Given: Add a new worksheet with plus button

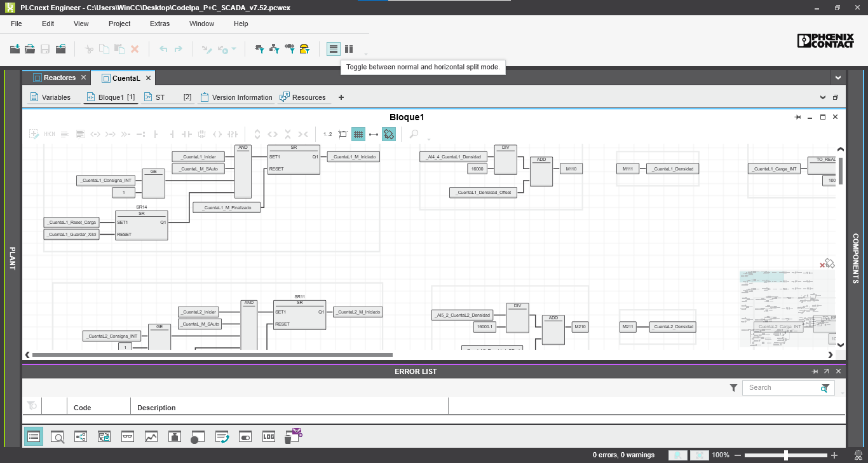Looking at the screenshot, I should click(341, 97).
